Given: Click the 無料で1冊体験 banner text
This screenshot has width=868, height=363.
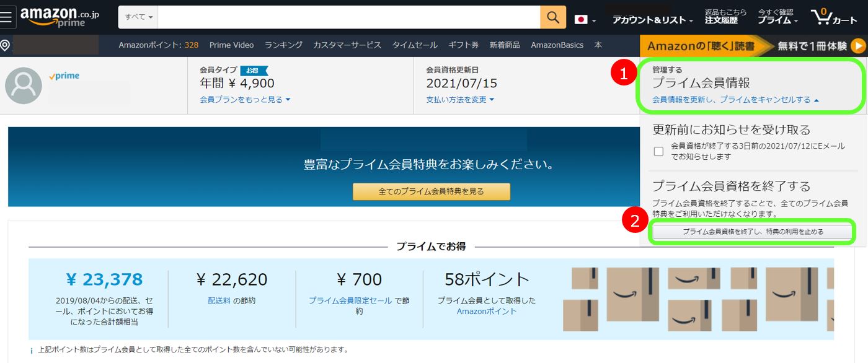Looking at the screenshot, I should pyautogui.click(x=812, y=46).
